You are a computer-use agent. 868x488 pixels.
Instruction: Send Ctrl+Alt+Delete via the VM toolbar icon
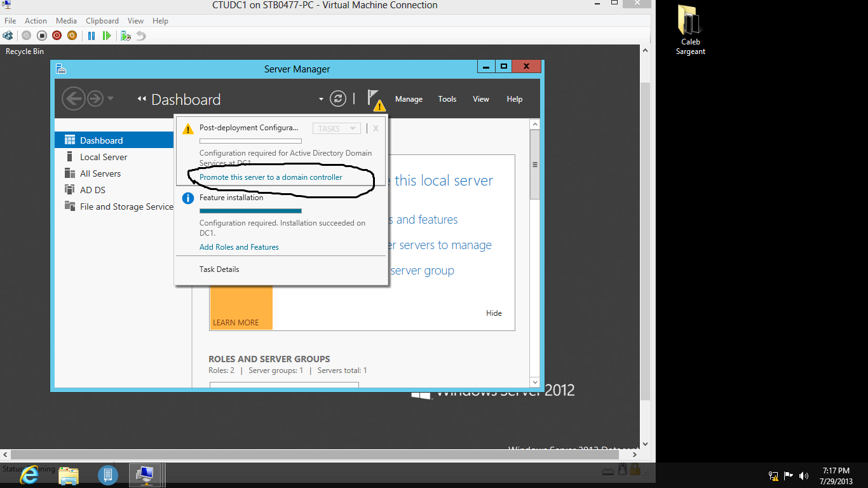tap(8, 36)
